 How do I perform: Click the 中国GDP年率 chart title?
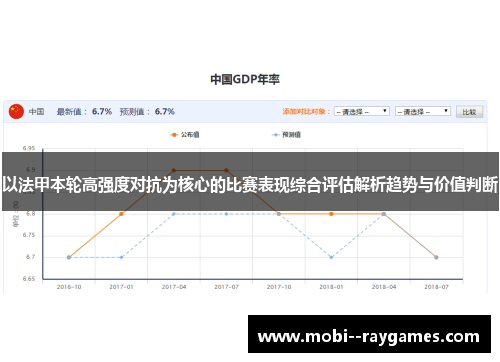pyautogui.click(x=245, y=79)
